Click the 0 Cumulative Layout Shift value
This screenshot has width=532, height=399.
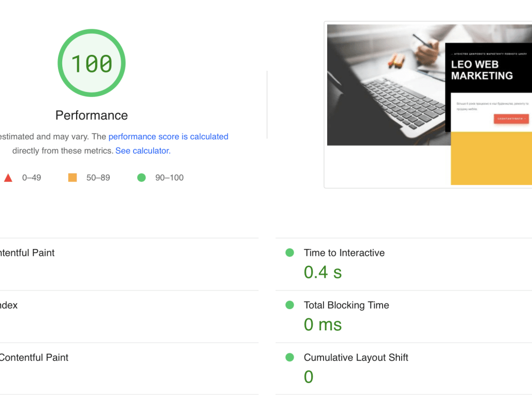point(309,377)
